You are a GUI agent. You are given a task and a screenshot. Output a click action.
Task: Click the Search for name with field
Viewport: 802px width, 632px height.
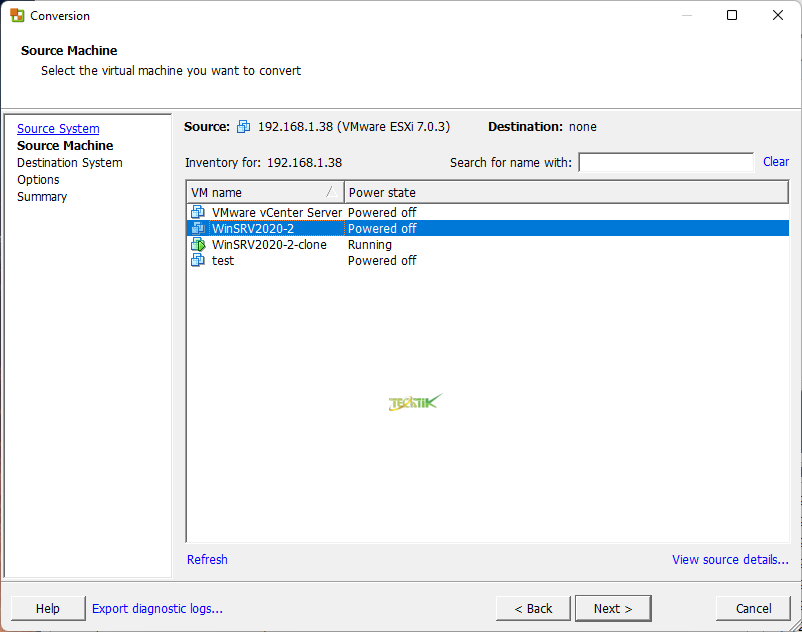tap(666, 163)
